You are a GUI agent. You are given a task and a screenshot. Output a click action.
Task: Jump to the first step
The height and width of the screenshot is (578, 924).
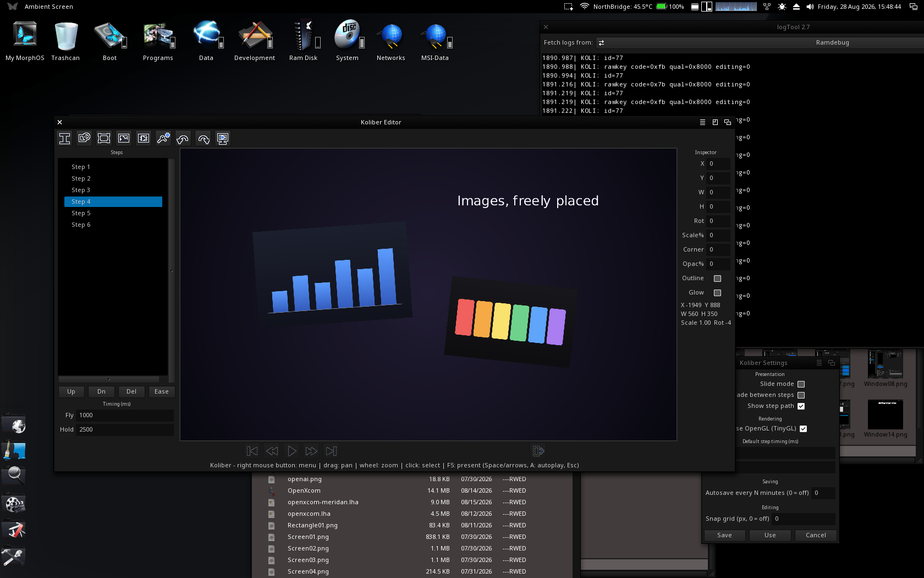pyautogui.click(x=252, y=451)
